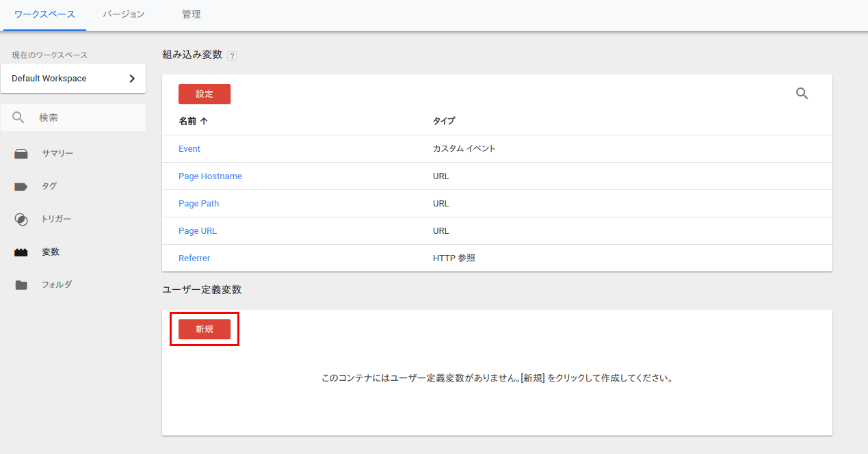Select the 変数 (Variables) sidebar icon

21,252
